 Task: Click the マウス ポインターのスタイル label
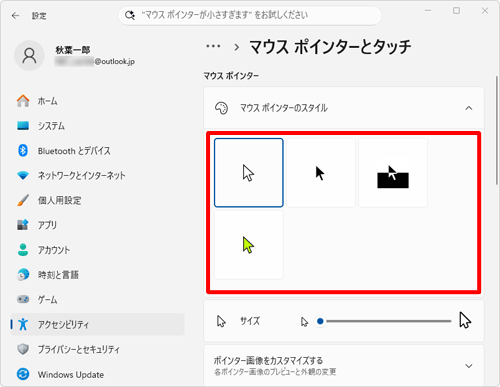point(284,108)
